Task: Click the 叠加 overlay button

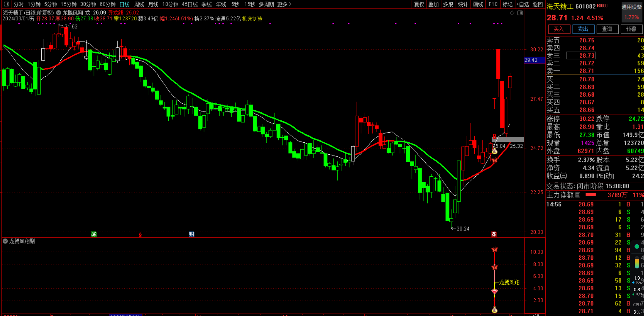Action: (434, 4)
